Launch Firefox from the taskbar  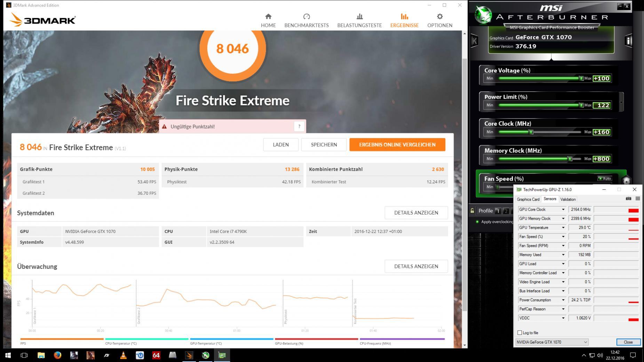[x=57, y=355]
